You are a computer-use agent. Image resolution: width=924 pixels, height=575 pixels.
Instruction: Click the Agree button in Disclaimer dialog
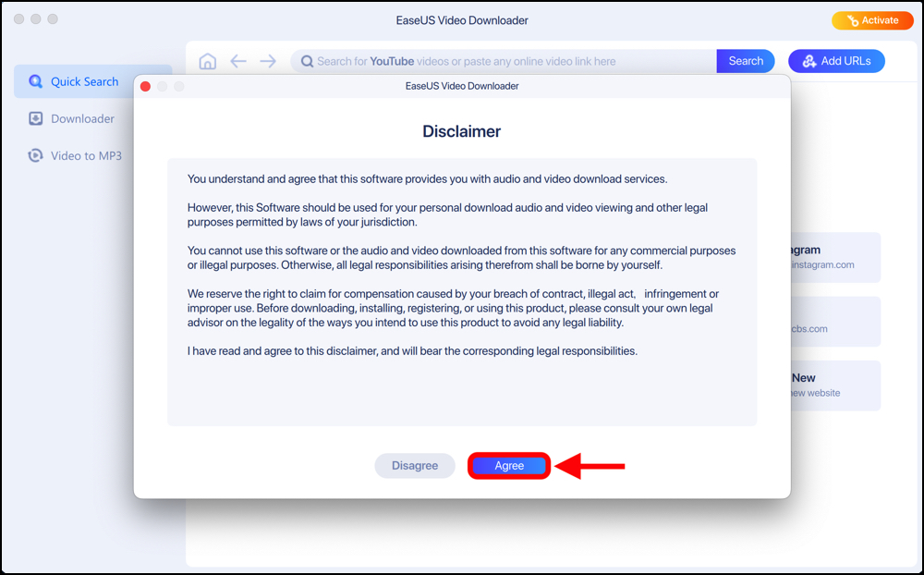509,465
